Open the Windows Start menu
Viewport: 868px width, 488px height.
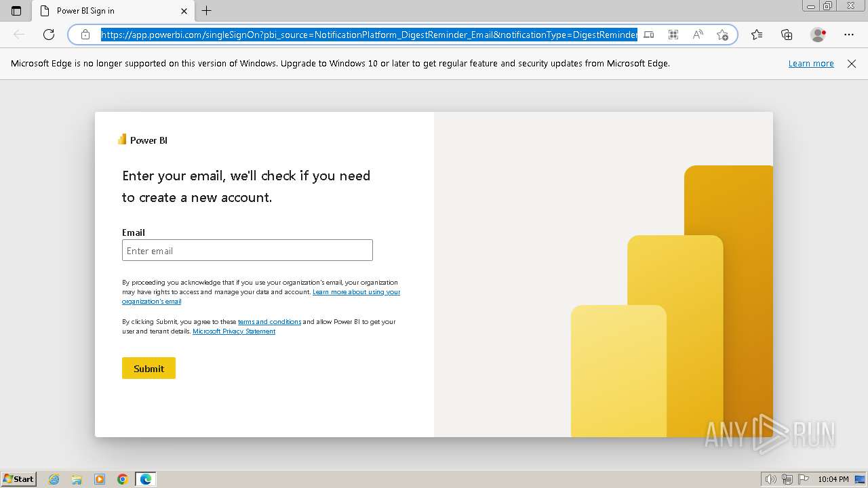[18, 479]
